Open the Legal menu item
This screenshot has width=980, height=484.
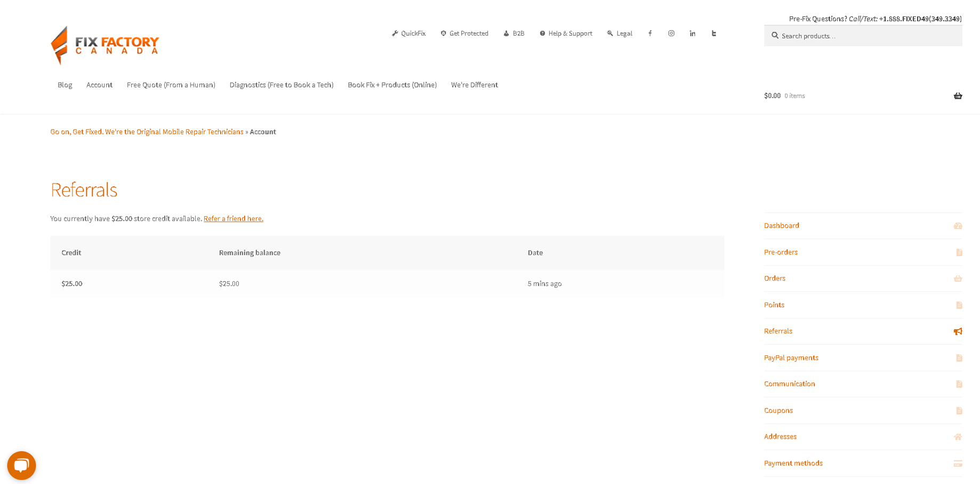pos(620,33)
